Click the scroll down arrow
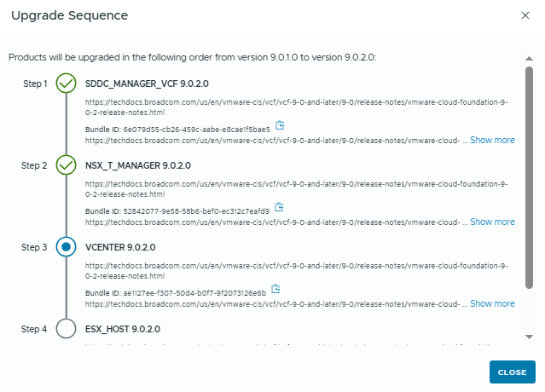 tap(529, 337)
